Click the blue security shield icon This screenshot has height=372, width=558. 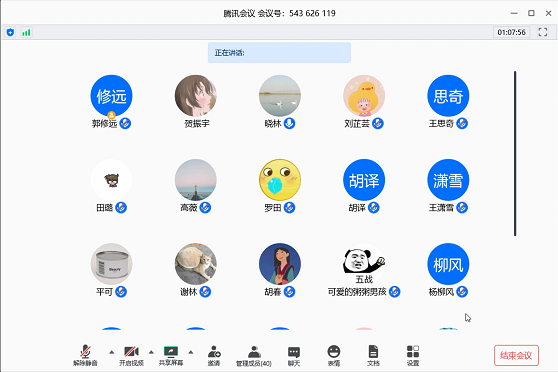pyautogui.click(x=10, y=32)
